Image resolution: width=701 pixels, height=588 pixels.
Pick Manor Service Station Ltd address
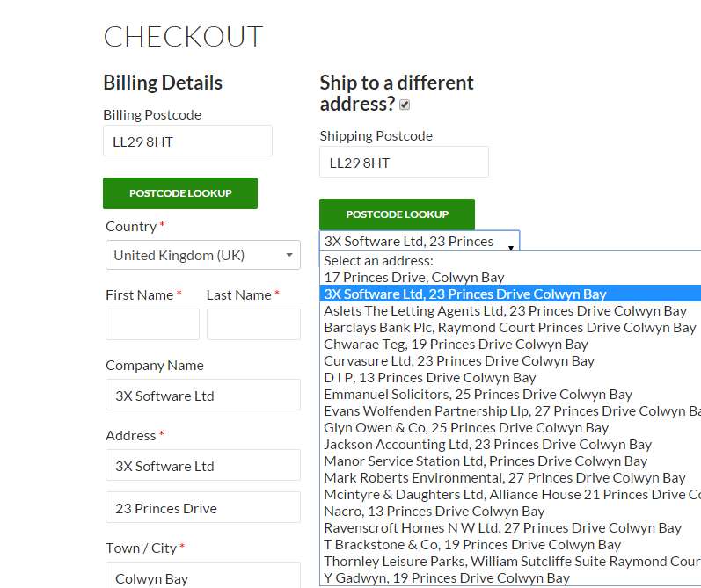pyautogui.click(x=510, y=461)
